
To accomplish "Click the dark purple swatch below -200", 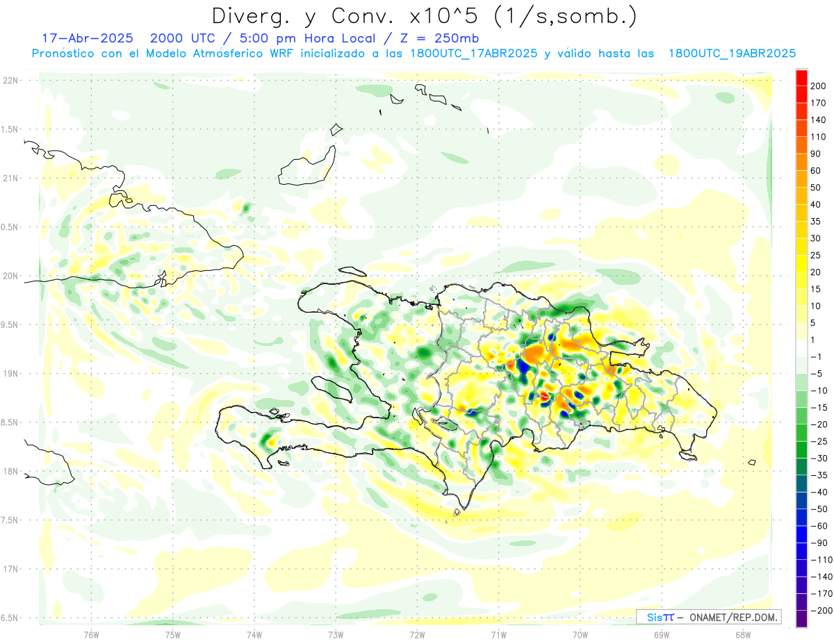I will tap(801, 619).
